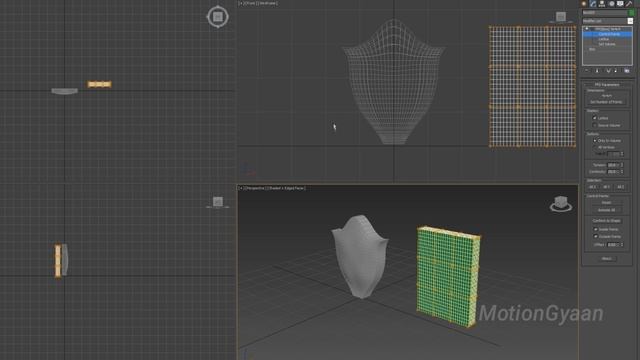Click the Offset value field
The width and height of the screenshot is (640, 360).
(613, 244)
